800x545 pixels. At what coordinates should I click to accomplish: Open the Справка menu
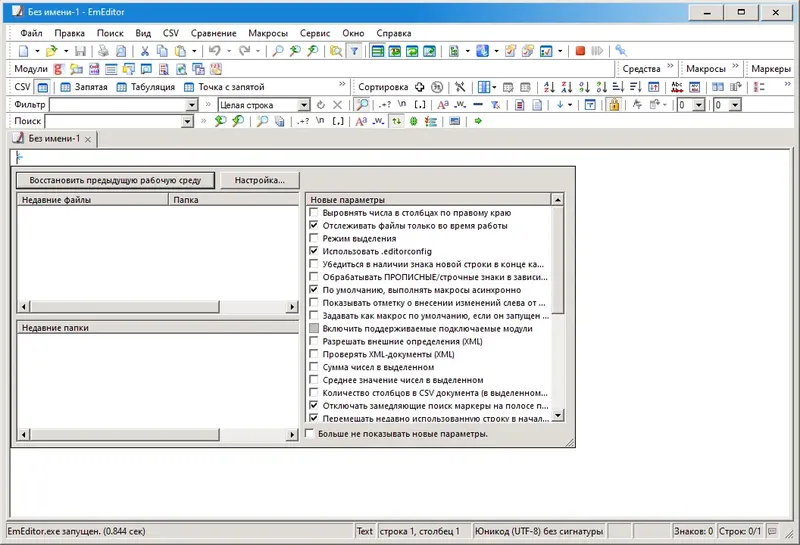point(394,33)
